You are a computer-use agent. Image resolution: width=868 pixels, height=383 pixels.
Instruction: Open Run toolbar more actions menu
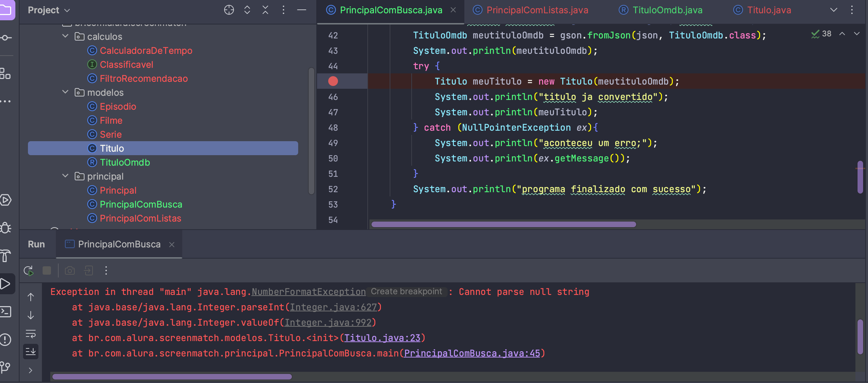[x=106, y=270]
